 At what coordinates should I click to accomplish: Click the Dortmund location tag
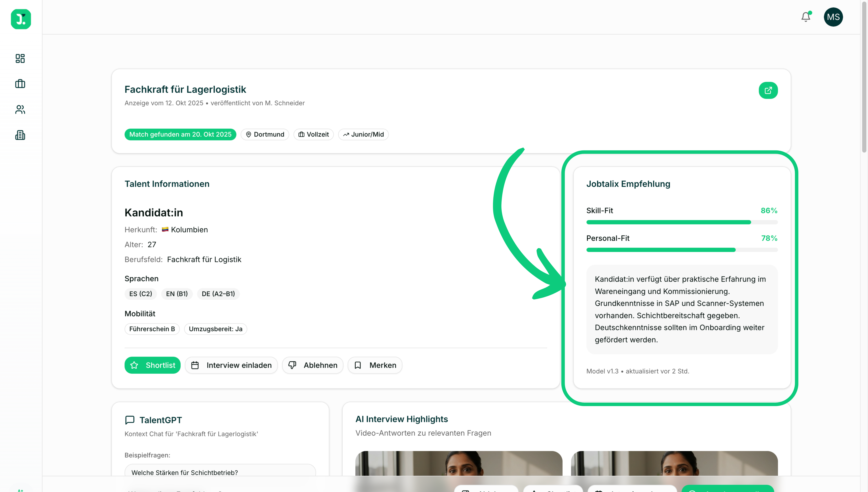click(265, 134)
